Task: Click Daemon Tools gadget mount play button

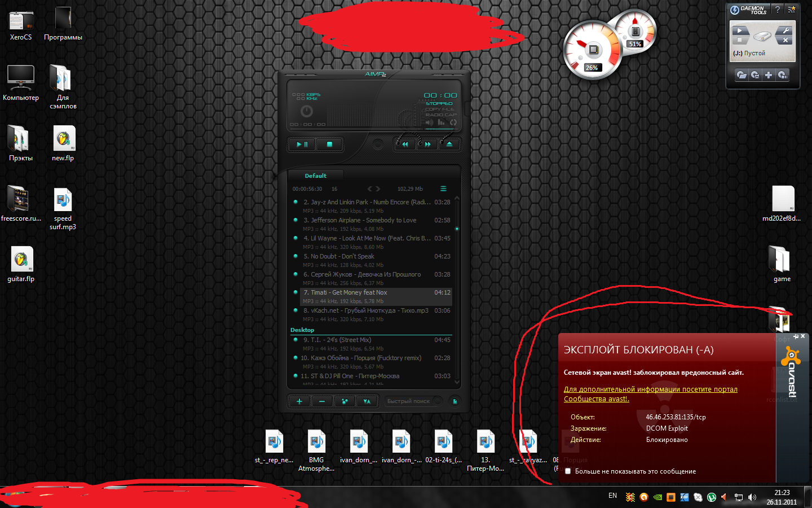Action: click(x=740, y=31)
